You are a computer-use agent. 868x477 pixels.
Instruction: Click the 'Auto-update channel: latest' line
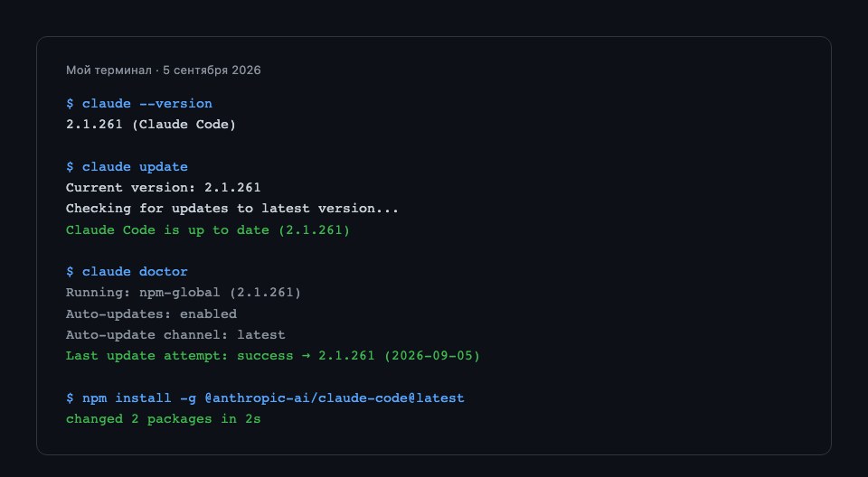click(x=175, y=335)
